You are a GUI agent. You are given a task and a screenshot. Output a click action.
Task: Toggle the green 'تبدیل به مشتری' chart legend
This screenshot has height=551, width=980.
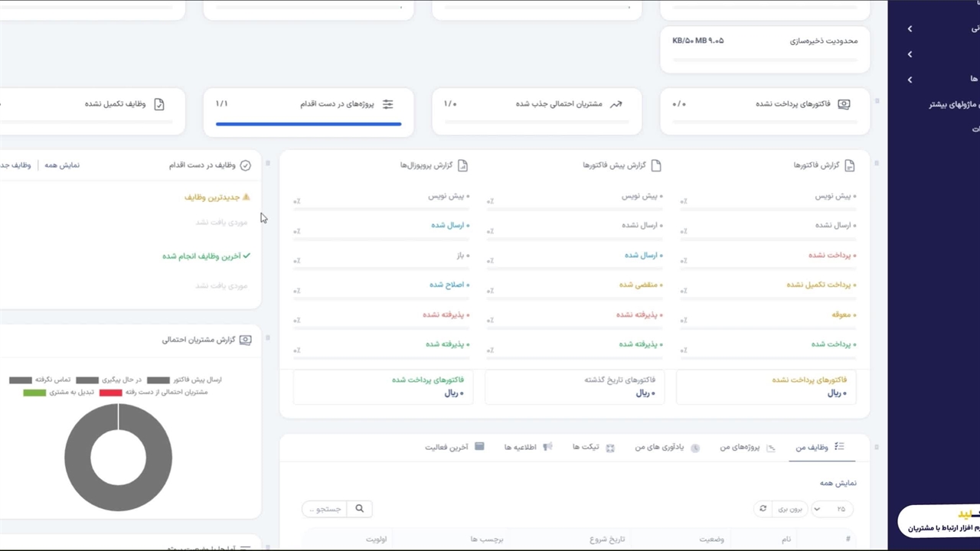(x=34, y=393)
